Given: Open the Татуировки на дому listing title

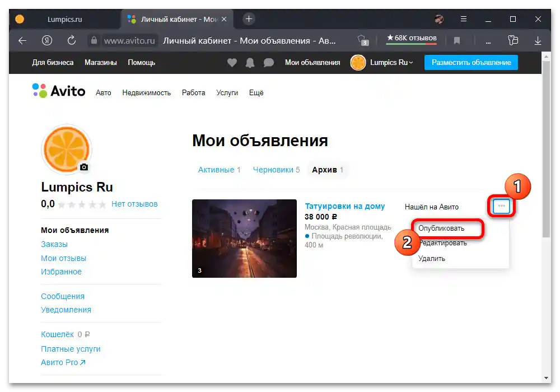Looking at the screenshot, I should [x=344, y=206].
